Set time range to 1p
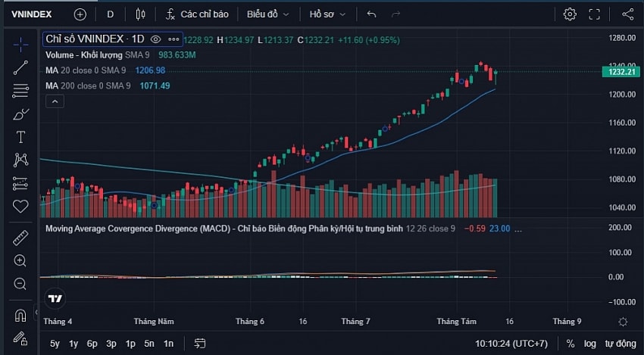 coord(130,344)
